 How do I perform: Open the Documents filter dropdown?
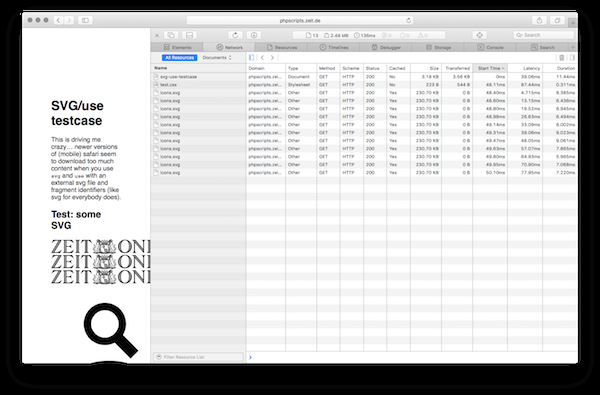point(217,58)
